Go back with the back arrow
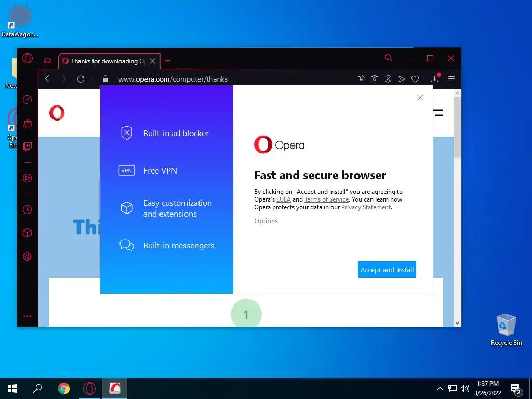 point(47,79)
